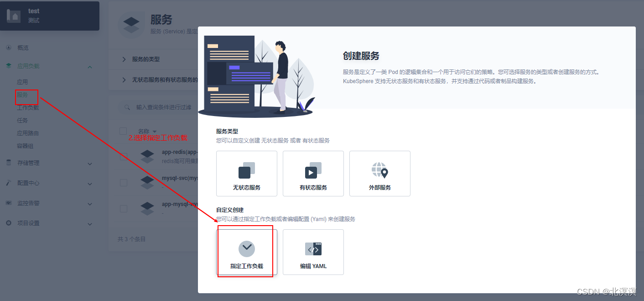Viewport: 644px width, 301px height.
Task: Check the app-redis row checkbox
Action: coord(123,157)
